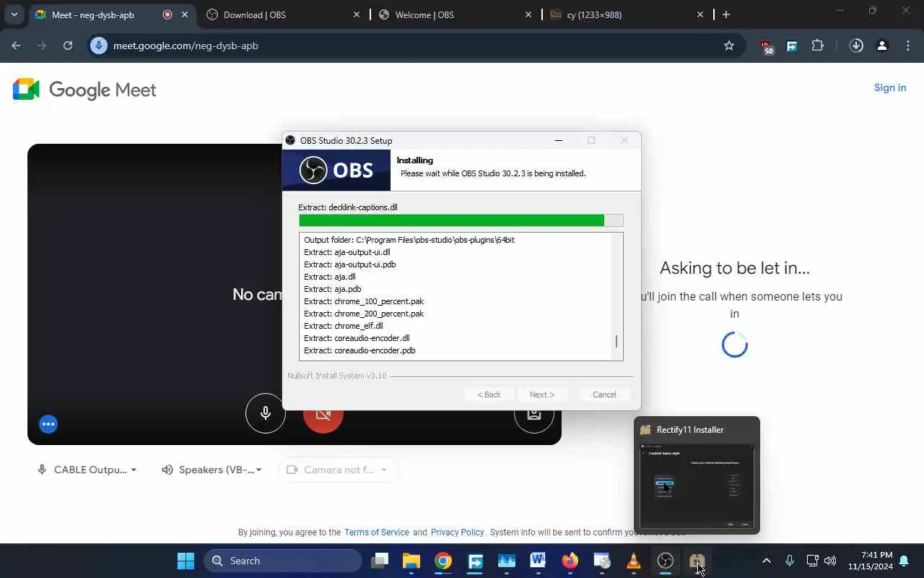
Task: Open the Chrome three-dot menu
Action: [x=908, y=46]
